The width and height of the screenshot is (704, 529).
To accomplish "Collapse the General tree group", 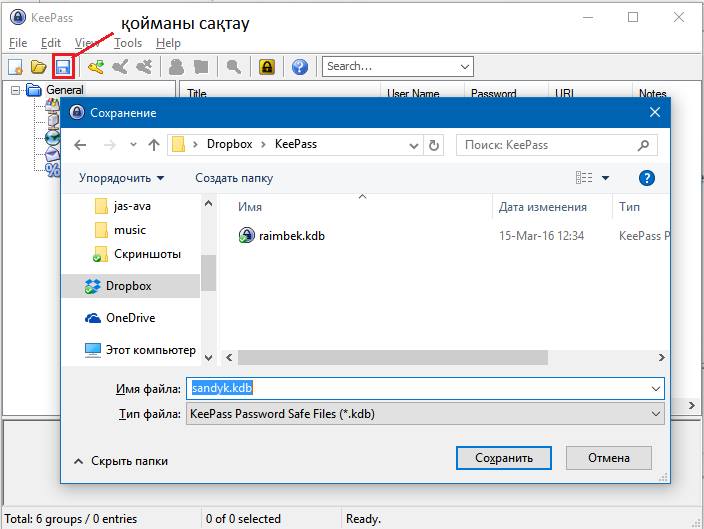I will [16, 90].
